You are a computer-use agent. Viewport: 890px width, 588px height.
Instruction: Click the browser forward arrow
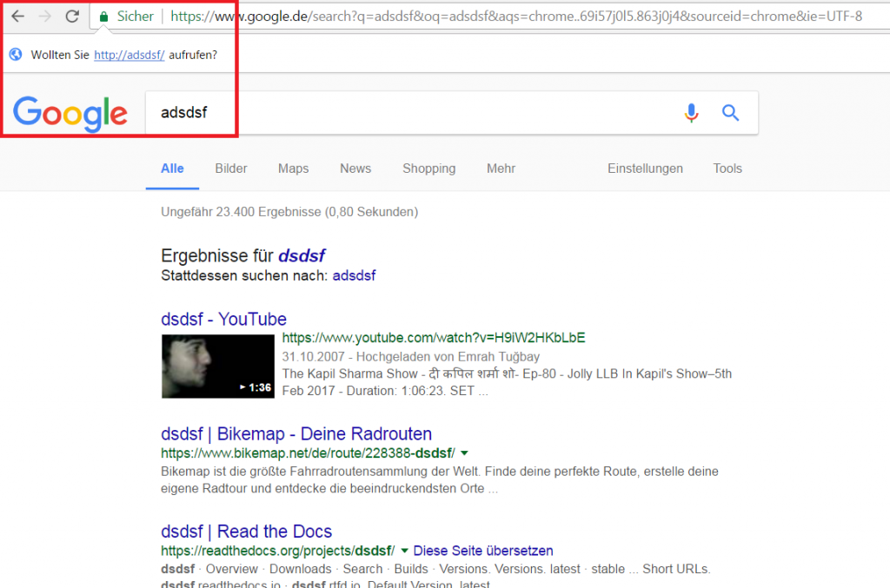pos(45,16)
